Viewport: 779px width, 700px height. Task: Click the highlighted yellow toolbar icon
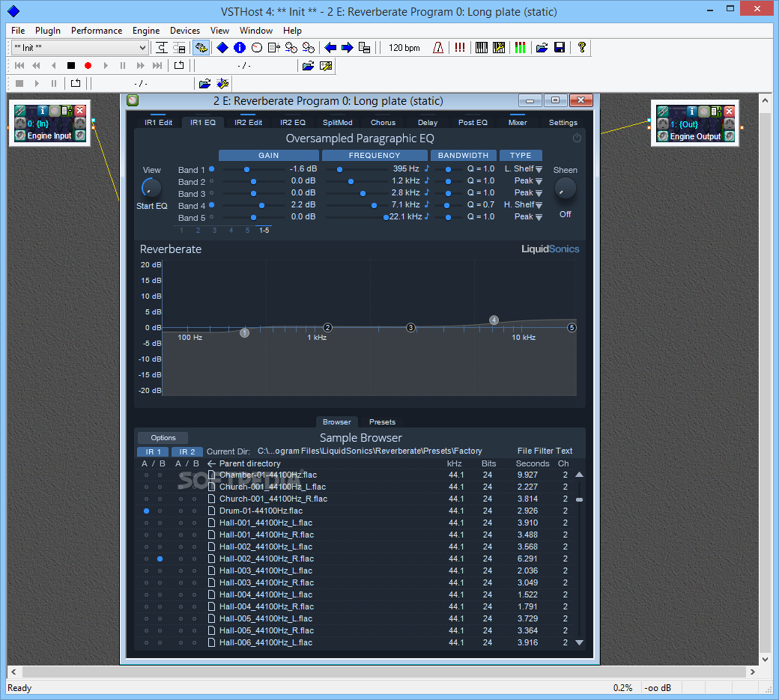(201, 48)
